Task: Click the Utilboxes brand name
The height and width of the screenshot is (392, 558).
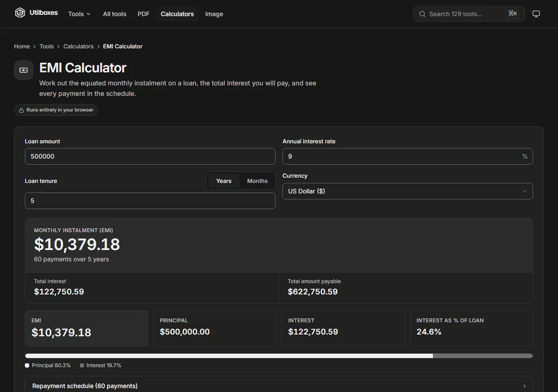Action: pyautogui.click(x=44, y=13)
